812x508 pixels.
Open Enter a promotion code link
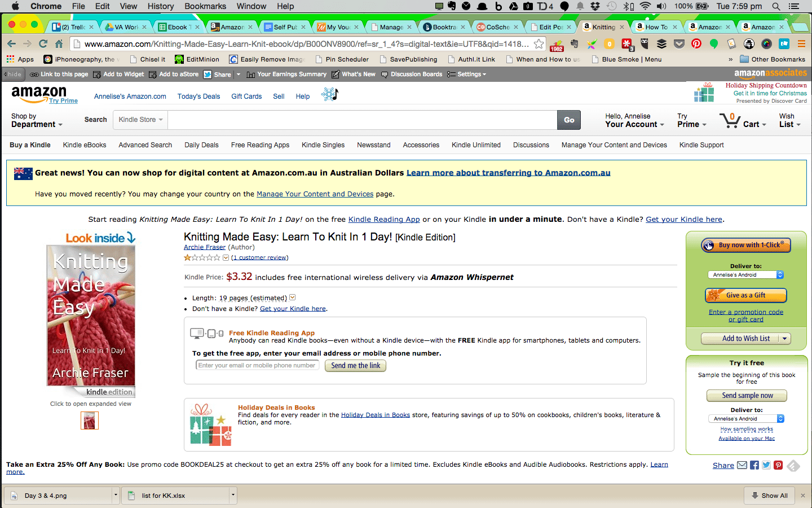point(746,316)
